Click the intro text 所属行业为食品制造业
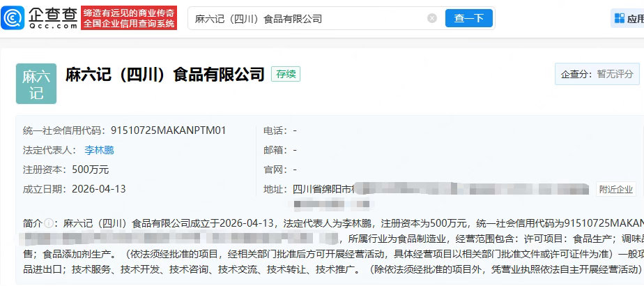This screenshot has width=644, height=286. point(397,239)
